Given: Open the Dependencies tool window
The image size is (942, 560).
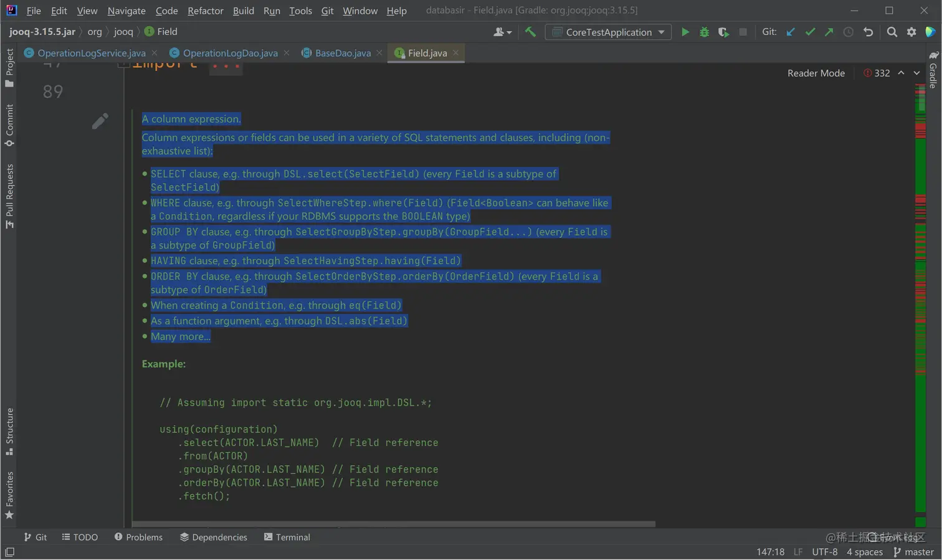Looking at the screenshot, I should coord(214,537).
